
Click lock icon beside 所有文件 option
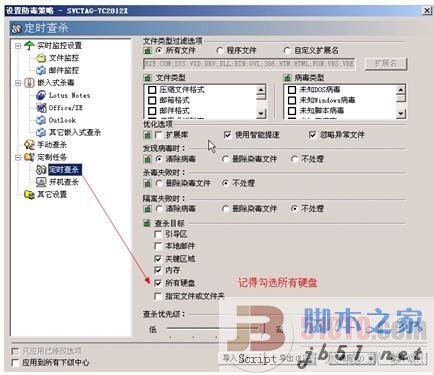coord(147,51)
